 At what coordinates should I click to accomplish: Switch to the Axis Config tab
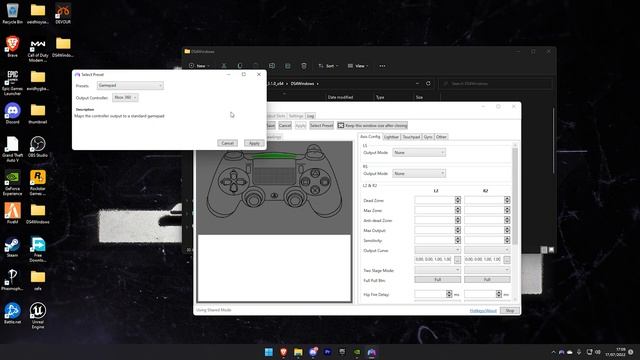370,137
